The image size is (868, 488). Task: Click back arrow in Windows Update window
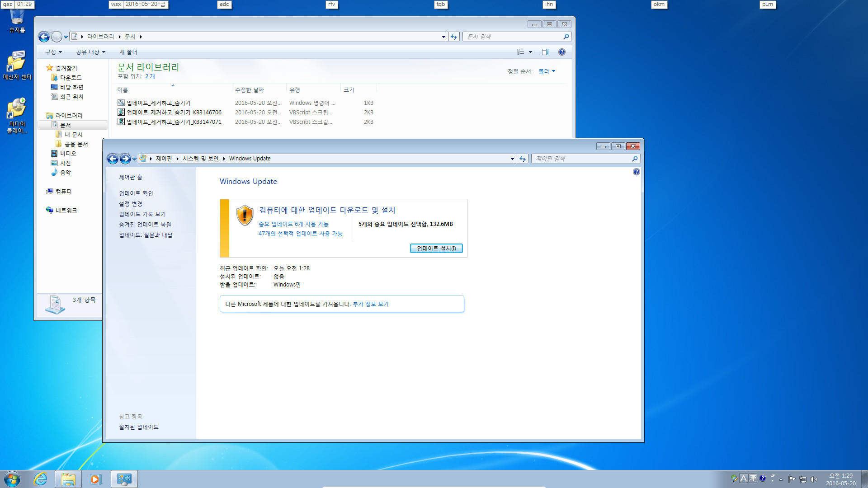113,159
